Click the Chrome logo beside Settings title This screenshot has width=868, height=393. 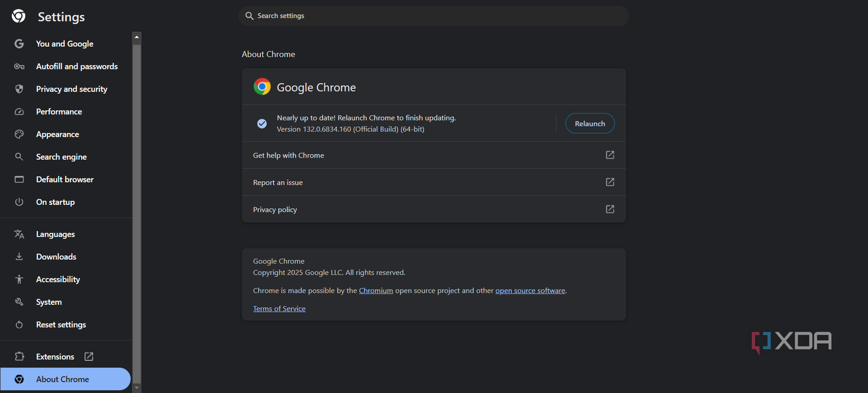19,16
